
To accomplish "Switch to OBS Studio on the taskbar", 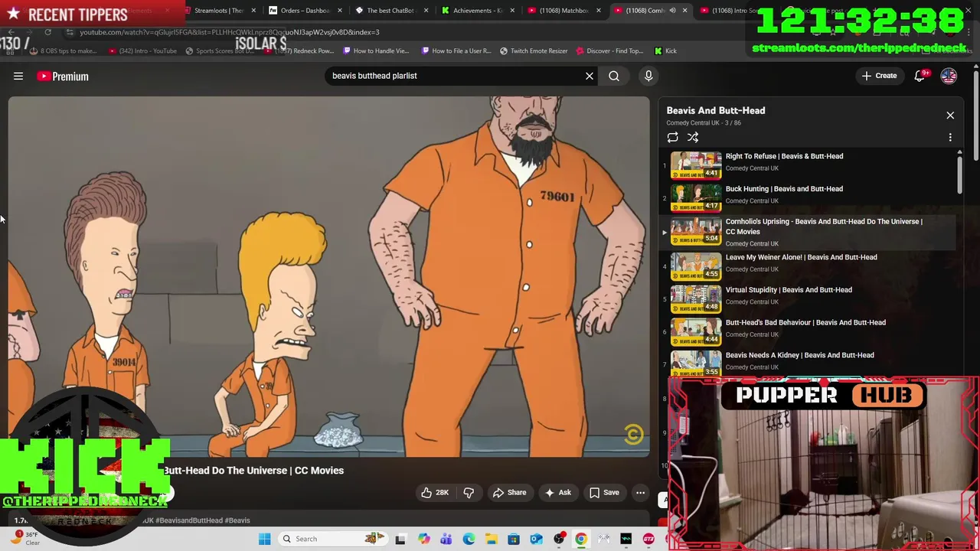I will (x=559, y=539).
